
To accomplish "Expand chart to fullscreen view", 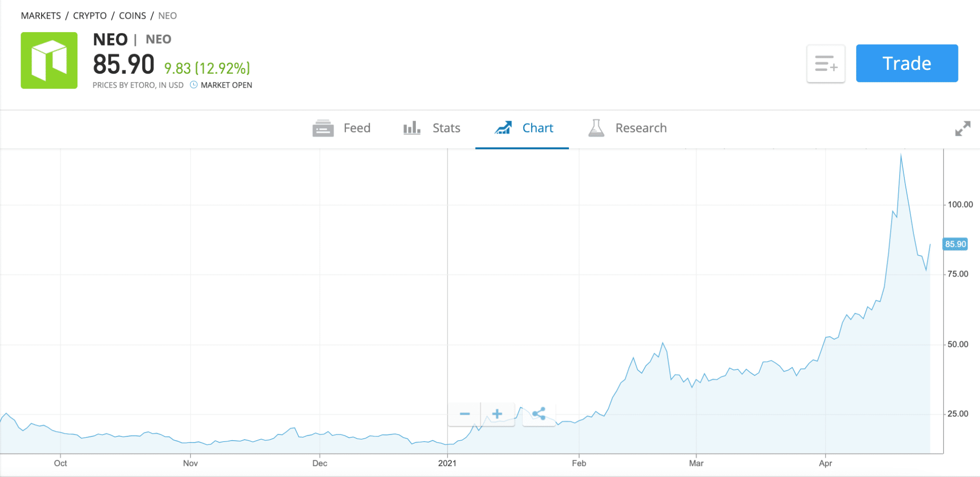I will tap(962, 128).
